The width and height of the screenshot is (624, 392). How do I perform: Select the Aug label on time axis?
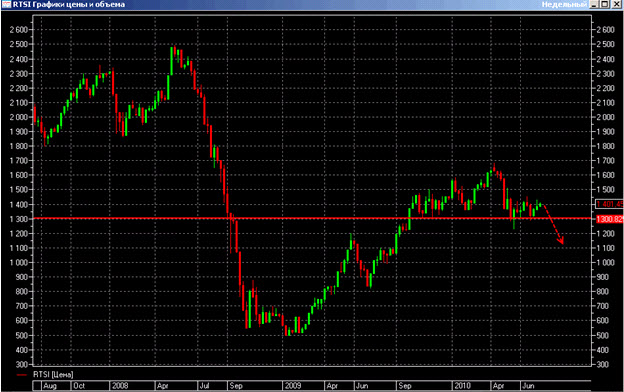point(50,386)
